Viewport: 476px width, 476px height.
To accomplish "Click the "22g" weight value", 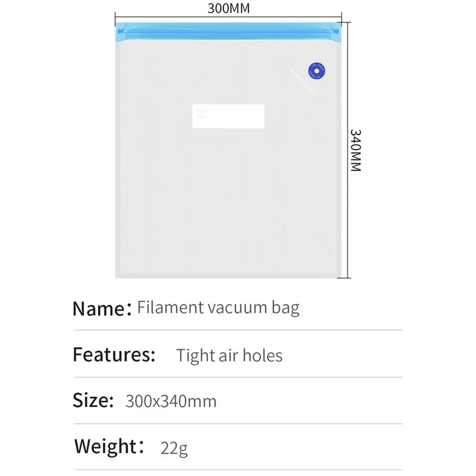I will coord(174,448).
